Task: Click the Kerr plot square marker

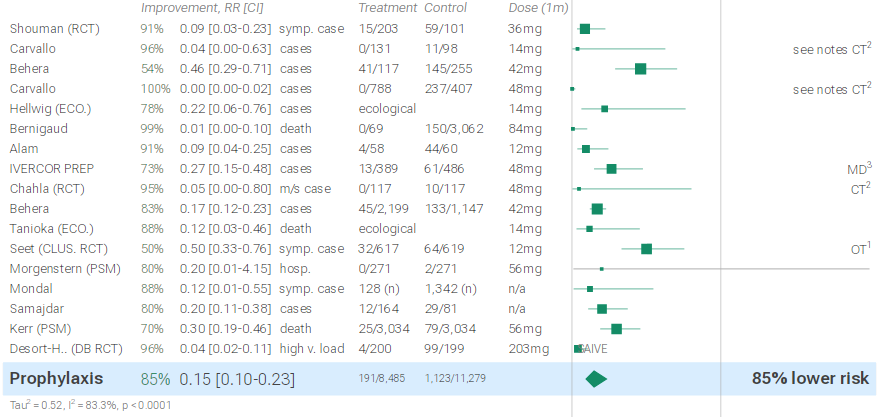Action: pyautogui.click(x=616, y=329)
